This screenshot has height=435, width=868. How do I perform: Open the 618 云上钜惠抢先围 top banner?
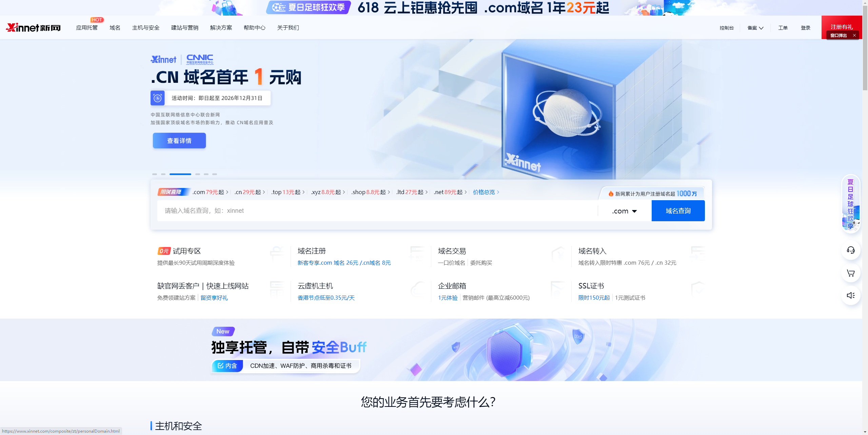click(x=431, y=8)
